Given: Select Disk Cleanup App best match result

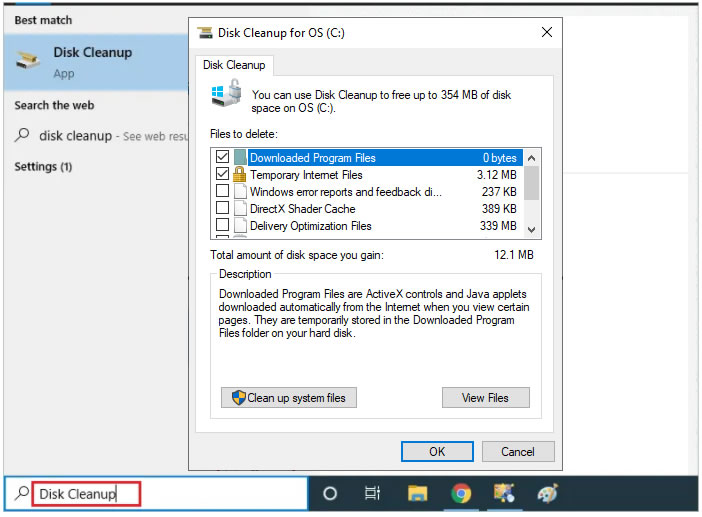Looking at the screenshot, I should pos(96,62).
